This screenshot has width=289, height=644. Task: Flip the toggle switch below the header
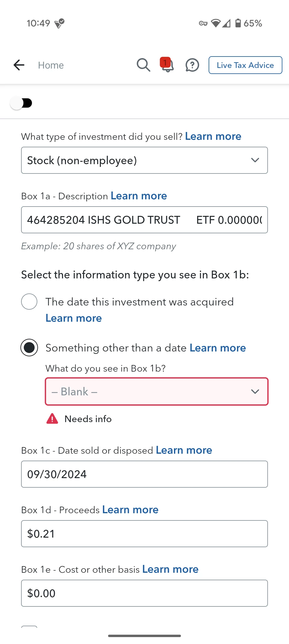(x=21, y=103)
